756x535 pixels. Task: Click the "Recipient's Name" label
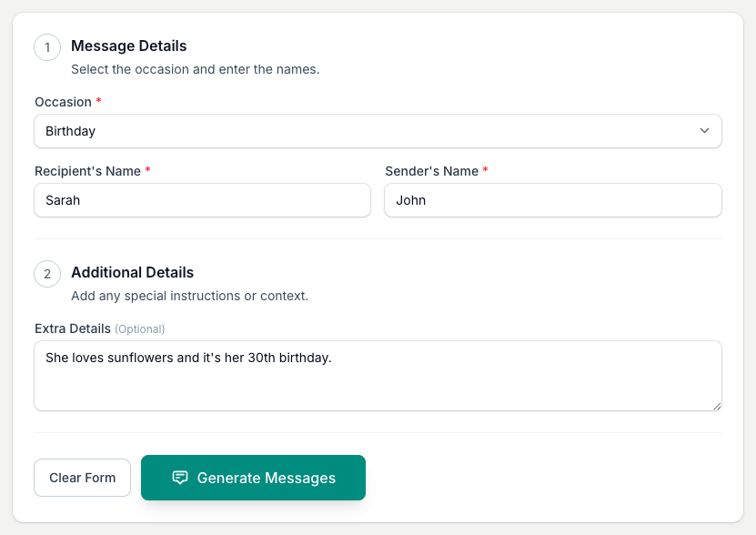point(87,171)
